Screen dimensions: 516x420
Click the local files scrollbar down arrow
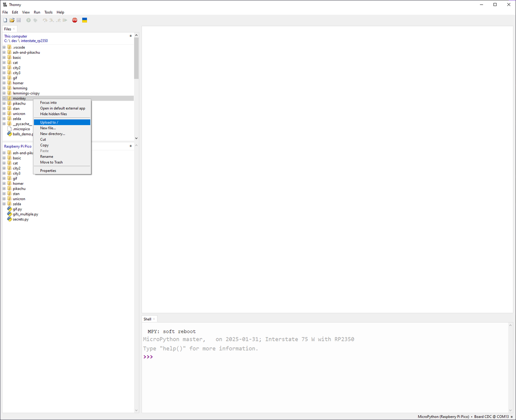[136, 138]
